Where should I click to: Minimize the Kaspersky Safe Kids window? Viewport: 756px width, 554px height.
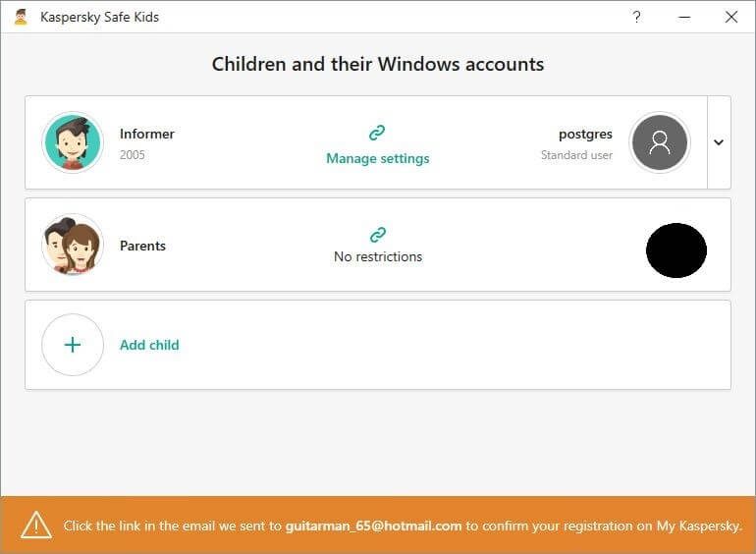coord(684,17)
